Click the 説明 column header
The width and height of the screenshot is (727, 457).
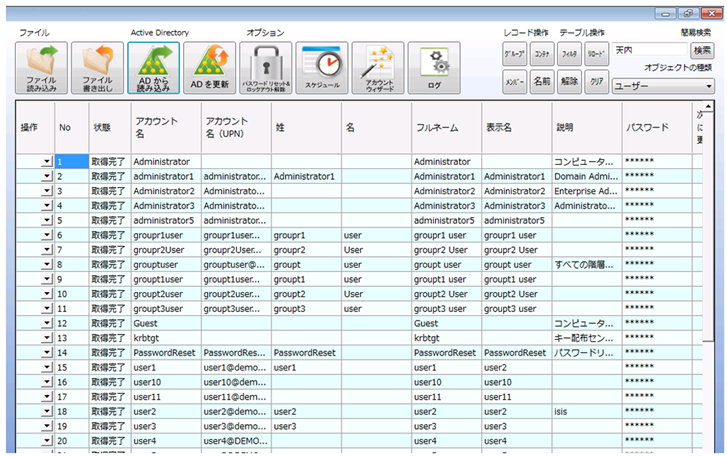click(587, 127)
